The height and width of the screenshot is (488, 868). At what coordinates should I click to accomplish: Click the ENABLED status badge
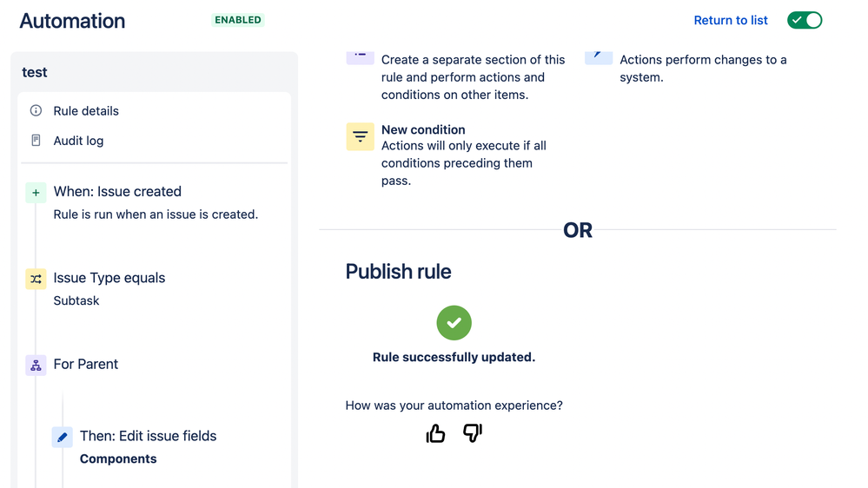238,20
